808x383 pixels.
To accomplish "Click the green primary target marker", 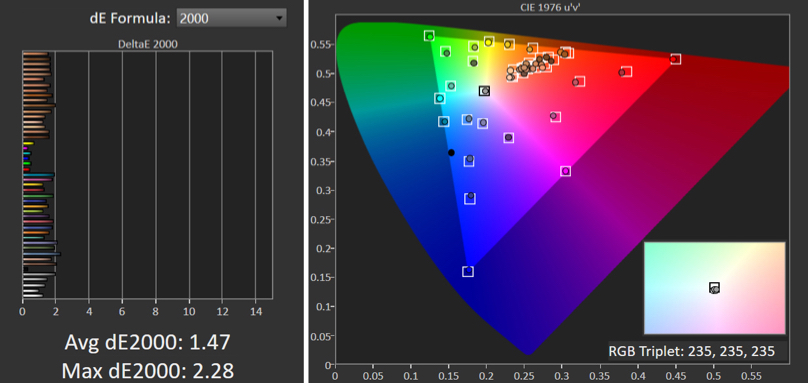I will (429, 36).
